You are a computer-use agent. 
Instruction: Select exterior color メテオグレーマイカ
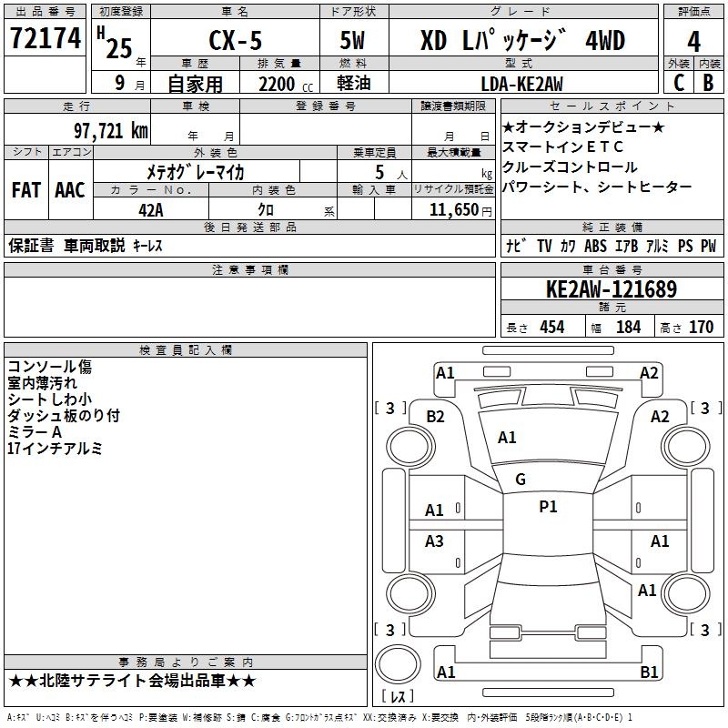click(x=196, y=172)
